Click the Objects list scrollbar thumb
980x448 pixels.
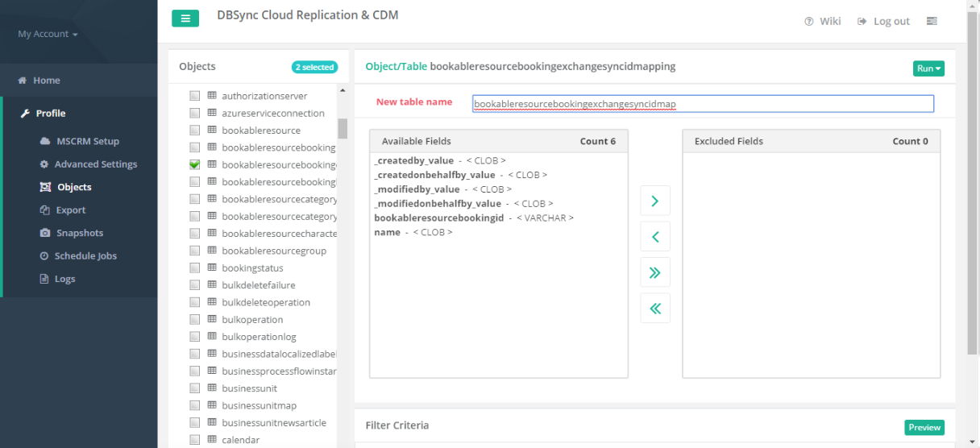[x=343, y=129]
